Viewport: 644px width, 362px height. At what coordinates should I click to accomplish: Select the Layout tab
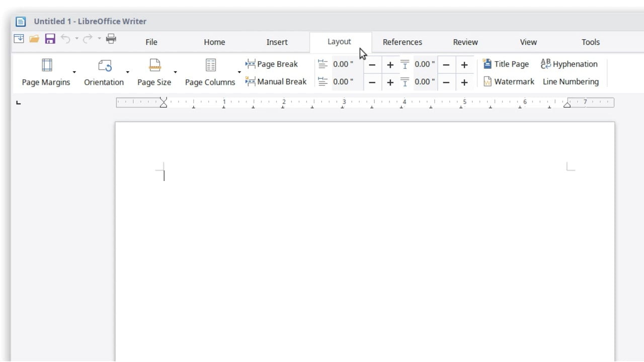pos(340,42)
